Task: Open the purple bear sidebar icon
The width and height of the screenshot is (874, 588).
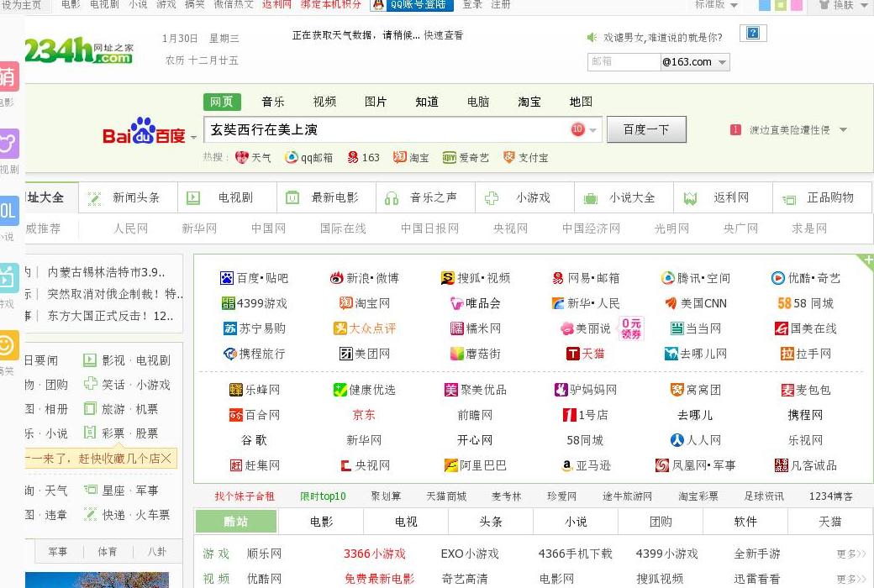Action: coord(9,144)
